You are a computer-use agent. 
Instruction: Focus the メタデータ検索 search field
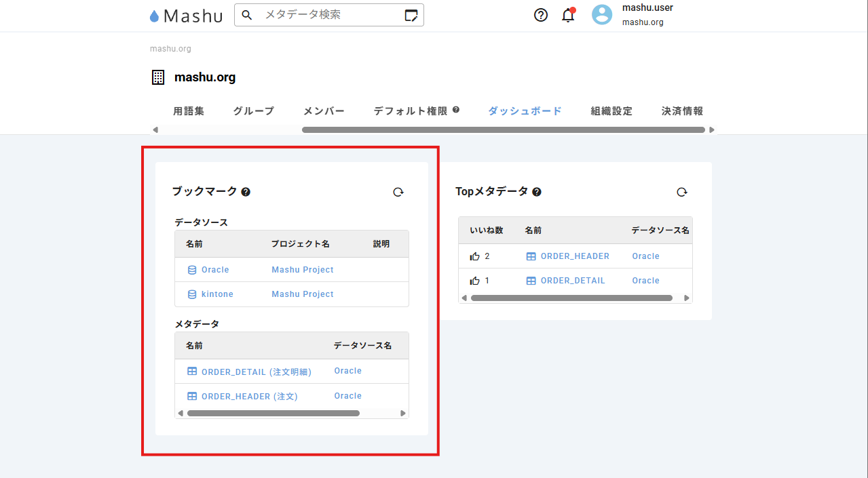pos(329,15)
